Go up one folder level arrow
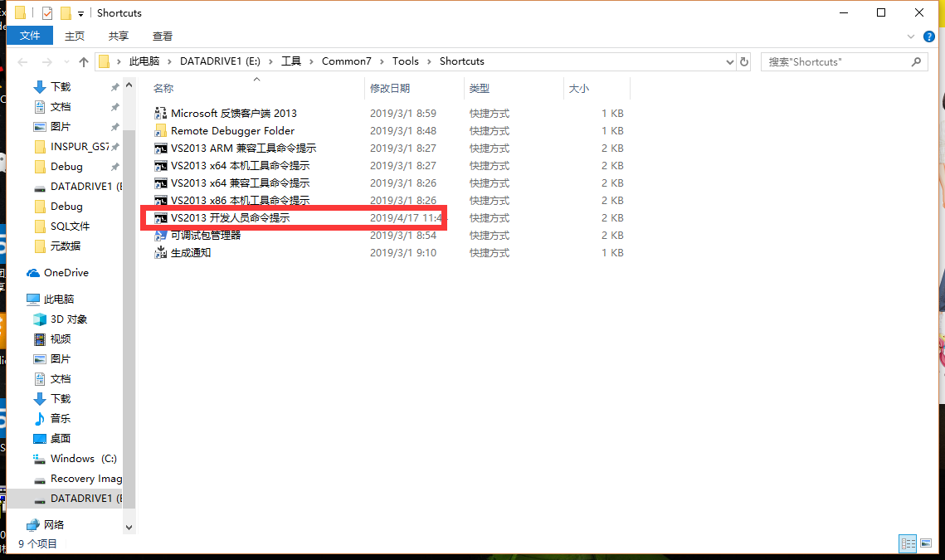 (x=84, y=61)
